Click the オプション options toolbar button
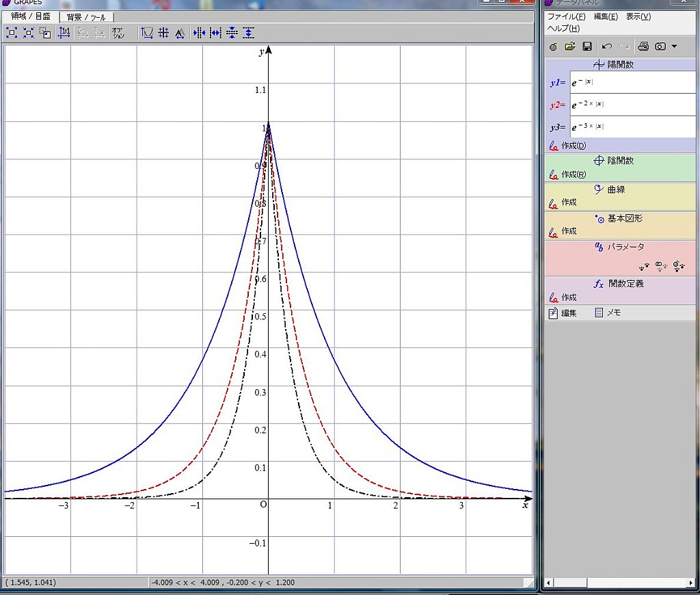 click(x=118, y=32)
